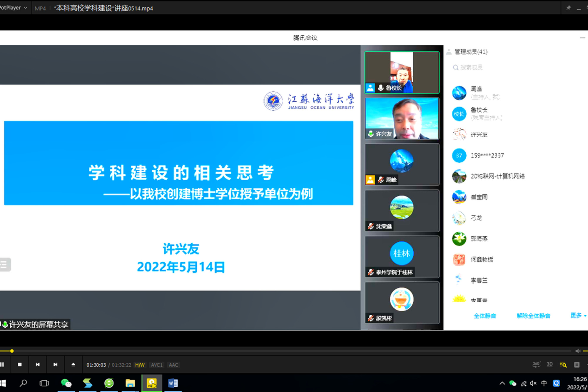Enable 360 degree video mode
This screenshot has height=392, width=588.
pyautogui.click(x=536, y=365)
